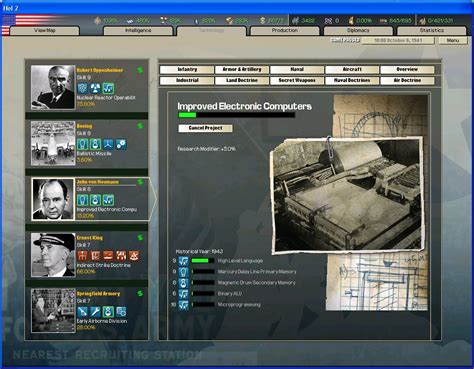Screen dimensions: 474x369
Task: Click Boeing's lightbulb specialty icon
Action: tap(83, 144)
